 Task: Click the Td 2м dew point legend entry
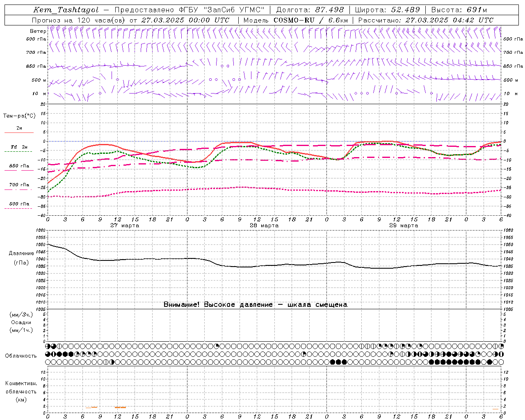[19, 147]
